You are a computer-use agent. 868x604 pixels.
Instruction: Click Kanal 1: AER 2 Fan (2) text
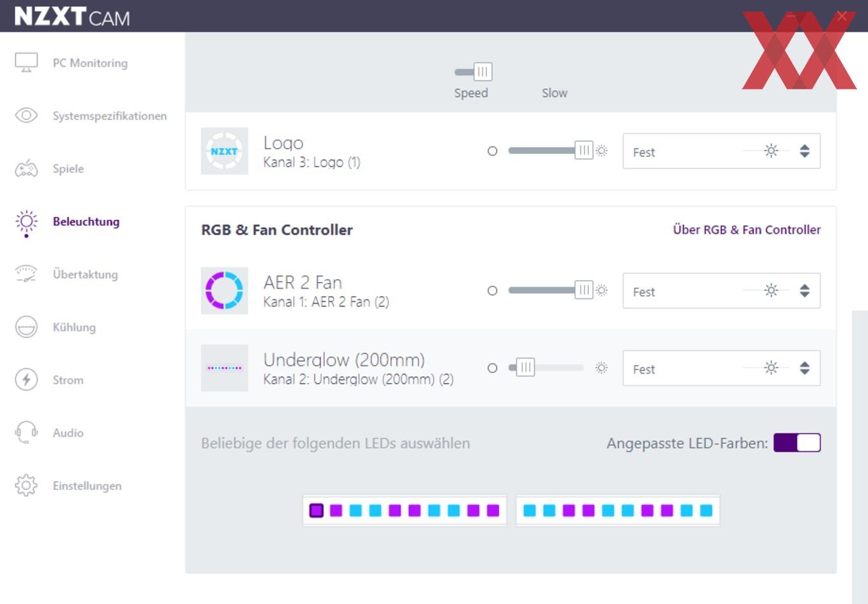coord(326,301)
